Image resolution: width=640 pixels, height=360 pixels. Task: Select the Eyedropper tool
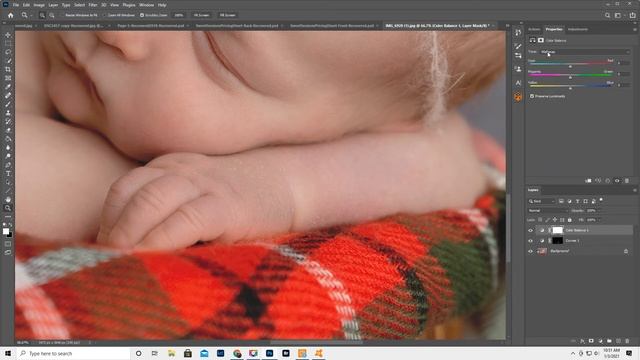click(x=8, y=87)
